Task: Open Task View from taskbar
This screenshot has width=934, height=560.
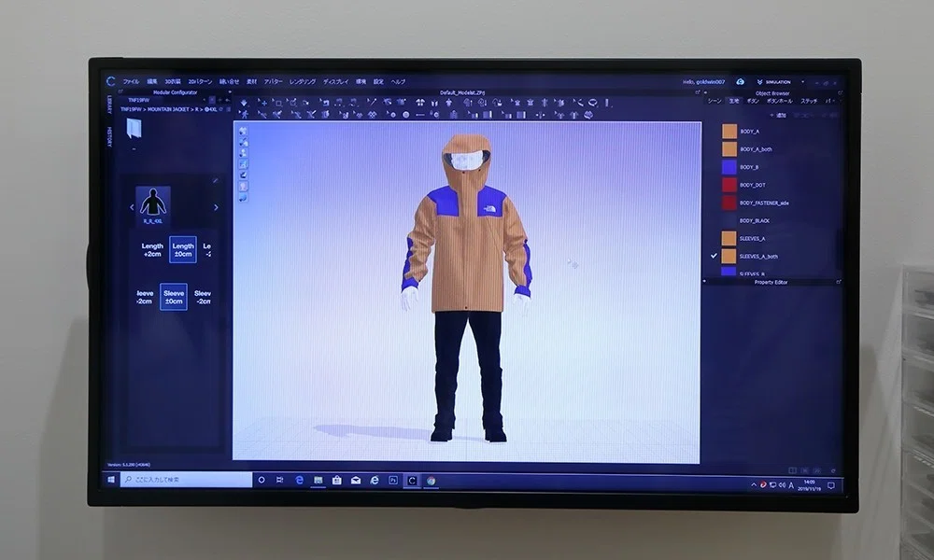Action: [x=279, y=480]
